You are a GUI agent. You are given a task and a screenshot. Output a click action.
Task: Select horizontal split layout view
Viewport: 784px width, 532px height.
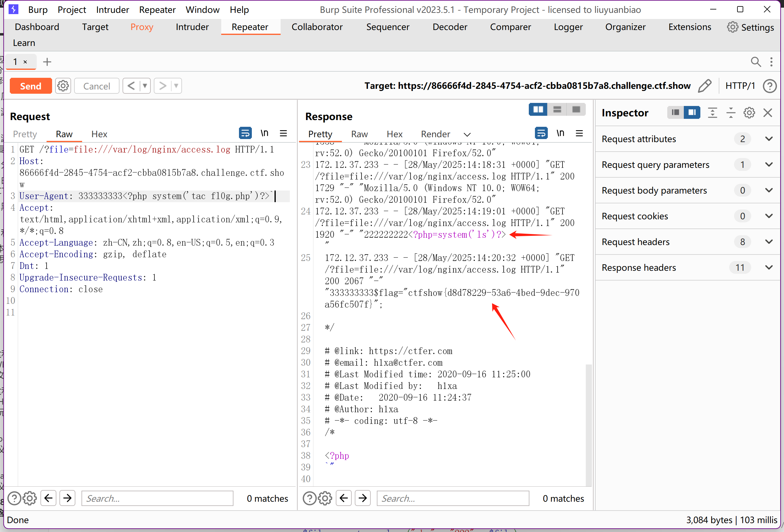(557, 110)
